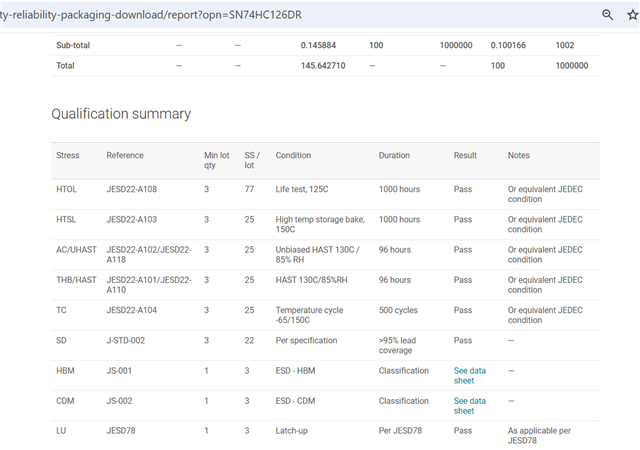Click the Sub-total row label

click(x=73, y=45)
